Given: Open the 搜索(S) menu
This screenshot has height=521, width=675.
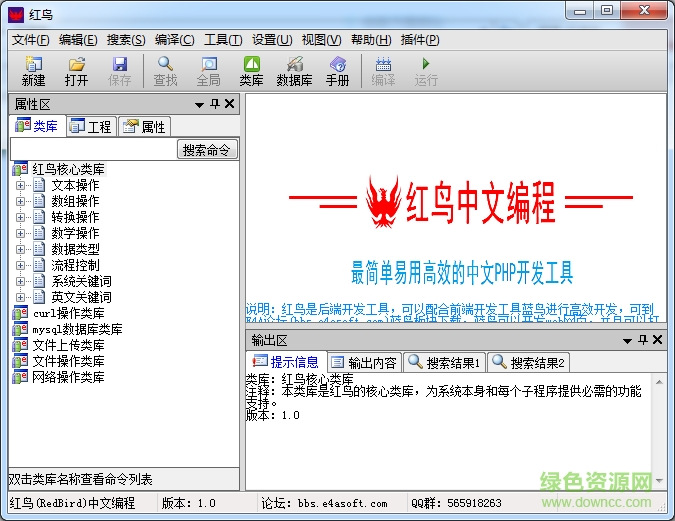Looking at the screenshot, I should [x=126, y=40].
